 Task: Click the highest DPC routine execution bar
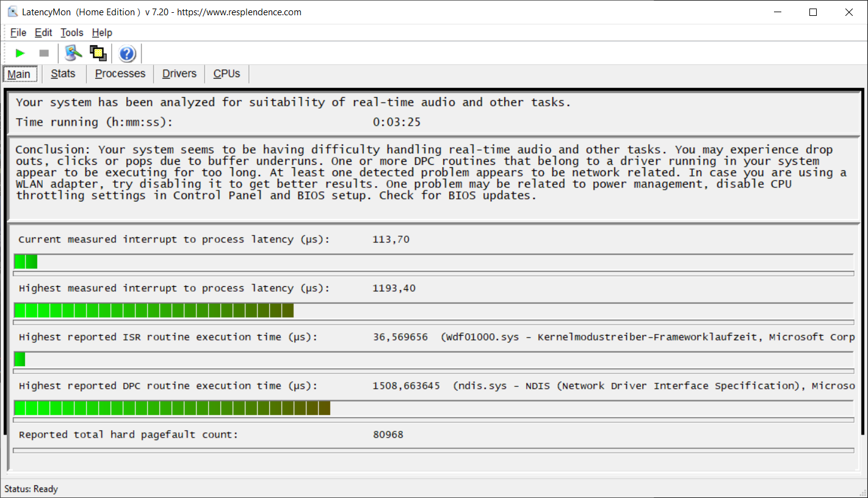coord(172,408)
